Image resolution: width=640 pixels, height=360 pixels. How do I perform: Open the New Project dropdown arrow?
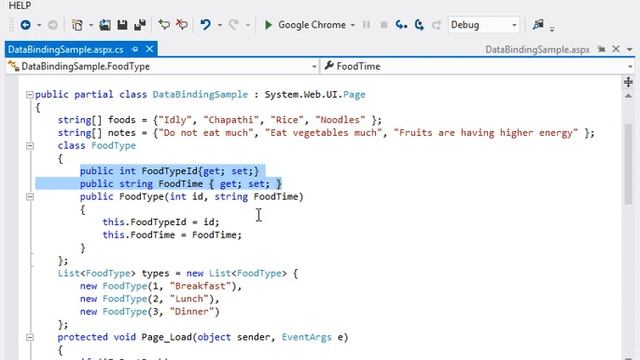pos(91,25)
